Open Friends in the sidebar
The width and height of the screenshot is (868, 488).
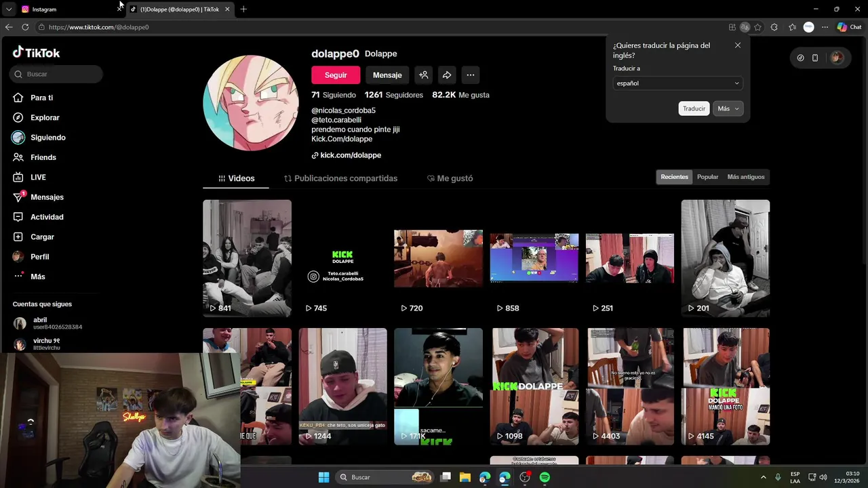[43, 157]
